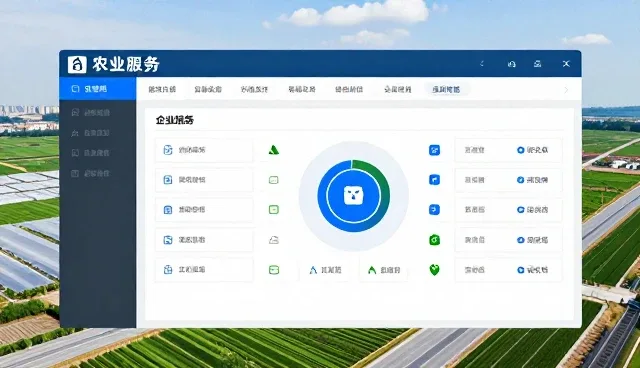
Task: Click the green box with minus icon
Action: point(273,210)
